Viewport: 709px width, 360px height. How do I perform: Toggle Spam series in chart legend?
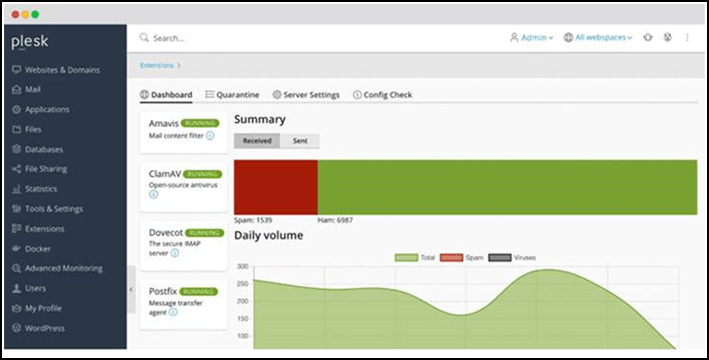(462, 257)
